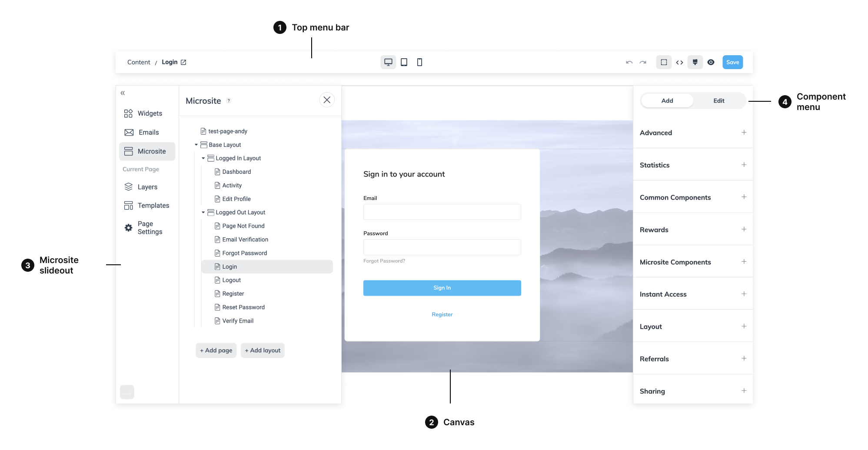Image resolution: width=868 pixels, height=450 pixels.
Task: Open Email Verification page
Action: [241, 239]
